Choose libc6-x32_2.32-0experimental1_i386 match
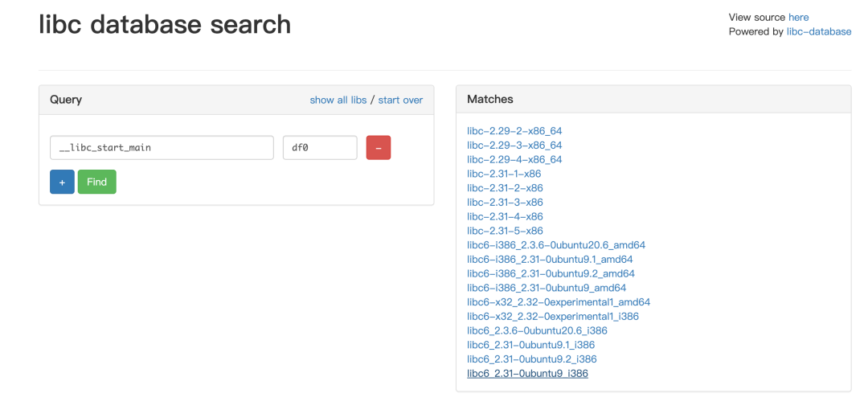This screenshot has width=868, height=410. pos(553,316)
